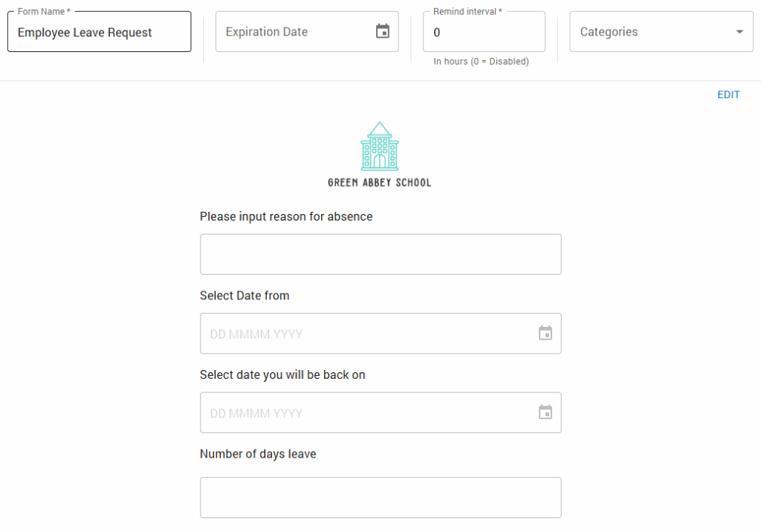Click the Select Date from DD MMMM YYYY placeholder

click(x=256, y=334)
